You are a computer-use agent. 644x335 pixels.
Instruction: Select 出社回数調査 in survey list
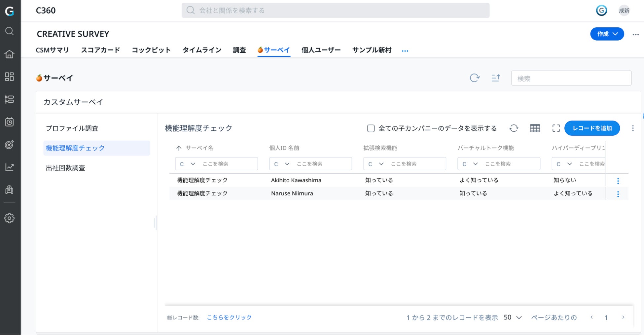point(65,168)
